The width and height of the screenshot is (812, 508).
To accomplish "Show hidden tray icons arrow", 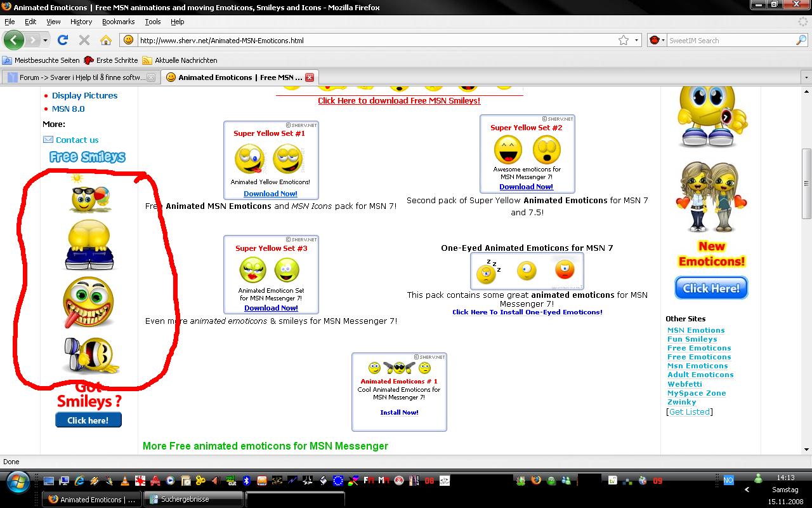I will 747,490.
